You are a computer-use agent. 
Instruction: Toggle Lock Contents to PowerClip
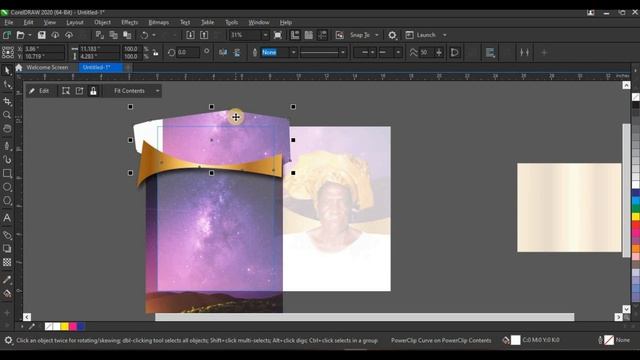93,91
